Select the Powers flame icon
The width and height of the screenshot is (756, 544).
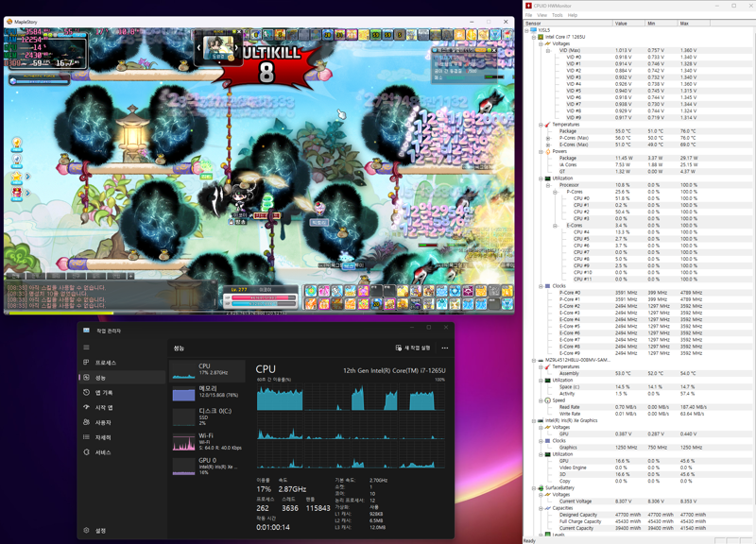pyautogui.click(x=548, y=151)
